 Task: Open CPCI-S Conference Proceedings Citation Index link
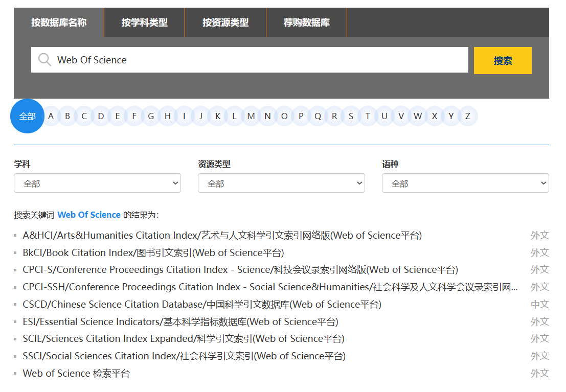tap(240, 270)
